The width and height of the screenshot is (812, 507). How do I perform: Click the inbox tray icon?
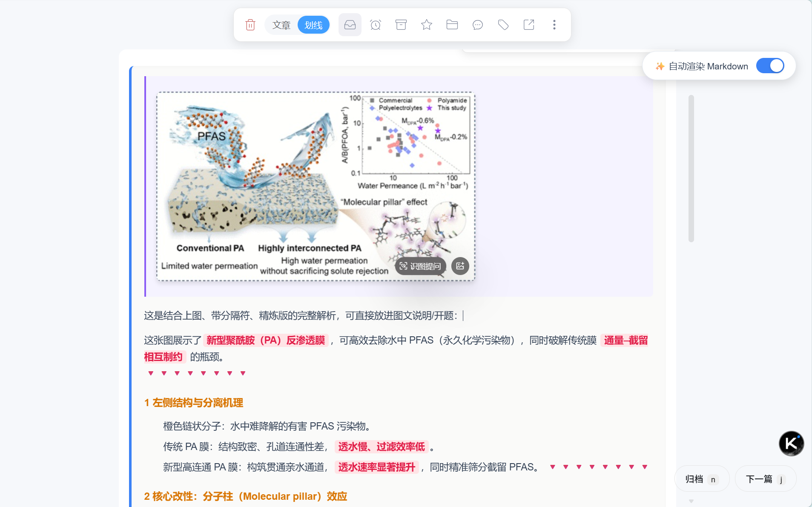coord(350,25)
